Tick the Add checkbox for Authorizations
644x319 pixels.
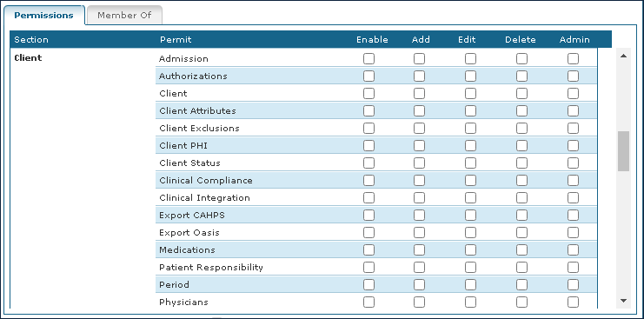pyautogui.click(x=419, y=76)
